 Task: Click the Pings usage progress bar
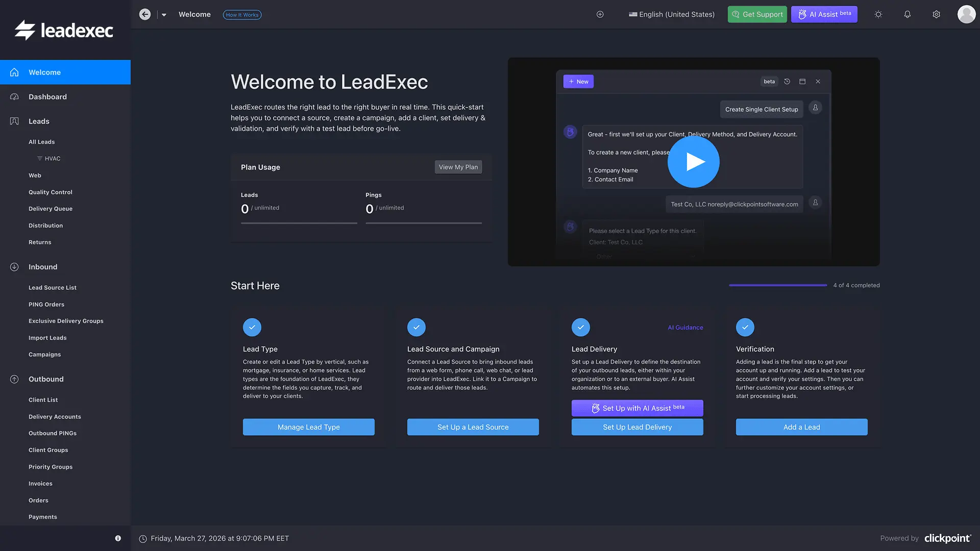[424, 223]
